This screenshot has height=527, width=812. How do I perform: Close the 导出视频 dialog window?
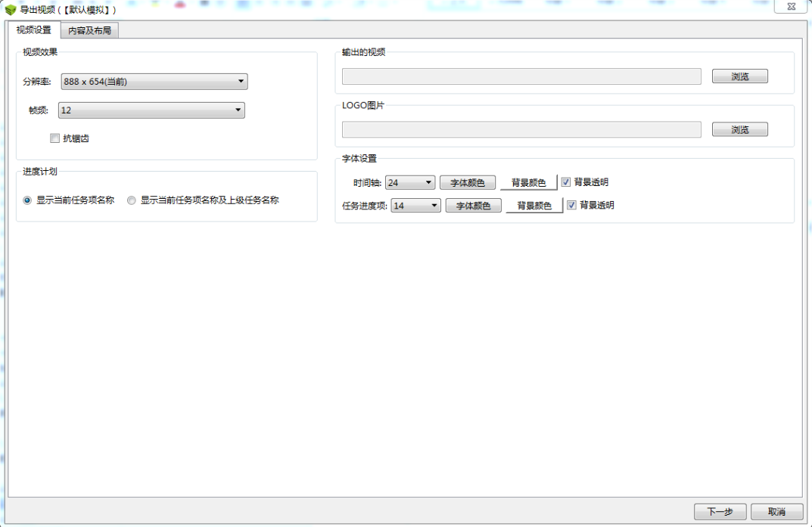791,7
